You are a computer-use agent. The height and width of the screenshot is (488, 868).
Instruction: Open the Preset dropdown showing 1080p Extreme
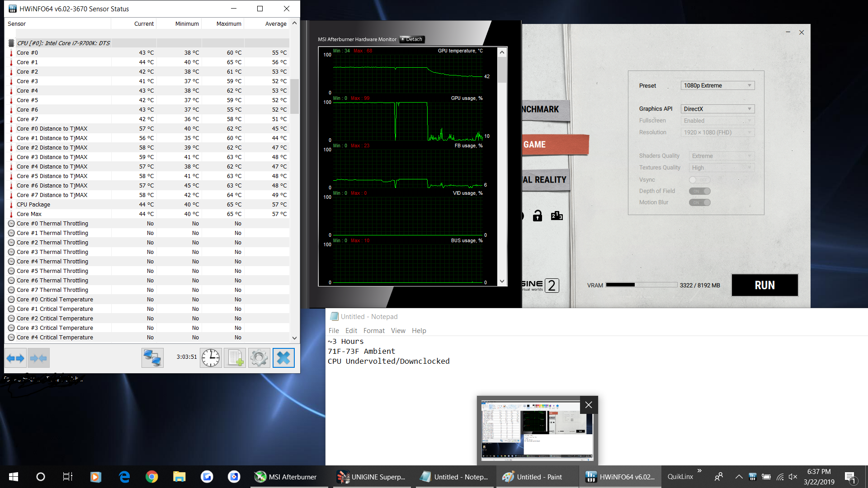point(717,85)
